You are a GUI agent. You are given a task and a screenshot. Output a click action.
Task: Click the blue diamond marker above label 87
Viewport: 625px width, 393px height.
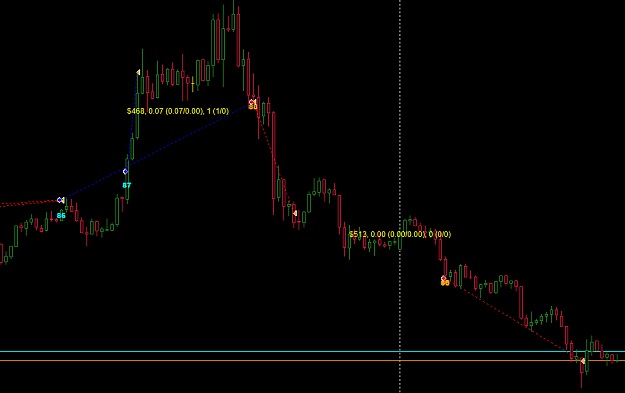125,171
